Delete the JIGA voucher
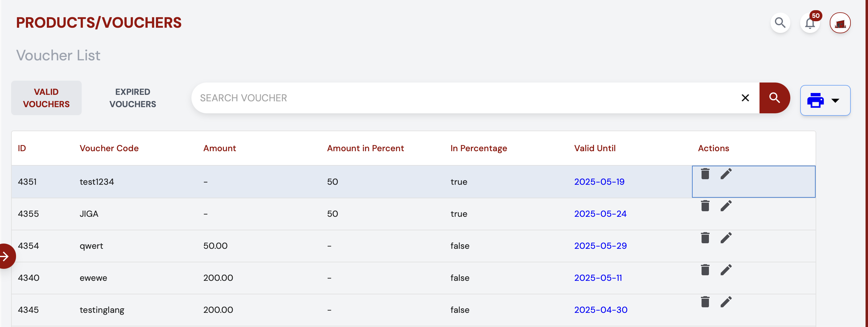Viewport: 868px width, 327px height. [x=705, y=206]
